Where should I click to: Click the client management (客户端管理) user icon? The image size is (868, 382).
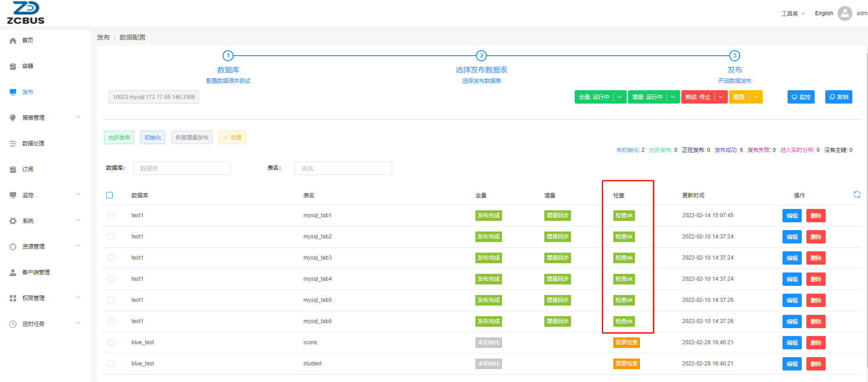click(13, 272)
